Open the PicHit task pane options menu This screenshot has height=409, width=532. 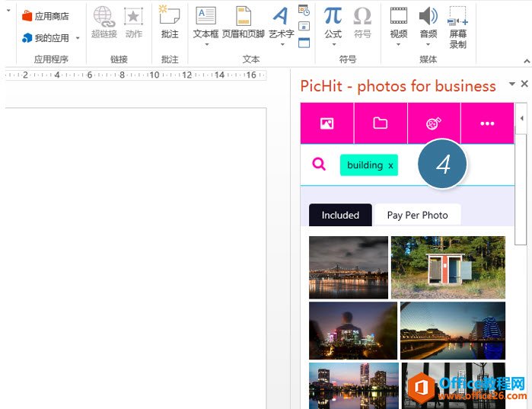(512, 84)
